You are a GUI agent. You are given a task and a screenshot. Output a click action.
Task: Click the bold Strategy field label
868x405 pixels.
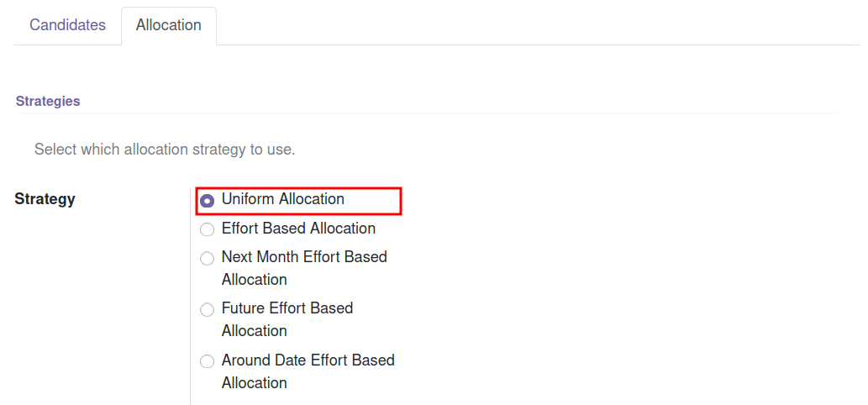point(45,199)
